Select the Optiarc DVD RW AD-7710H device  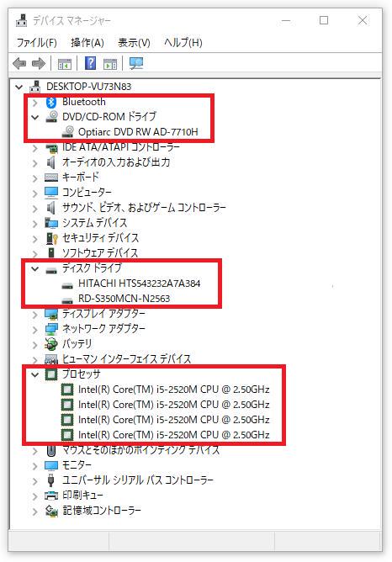(138, 132)
